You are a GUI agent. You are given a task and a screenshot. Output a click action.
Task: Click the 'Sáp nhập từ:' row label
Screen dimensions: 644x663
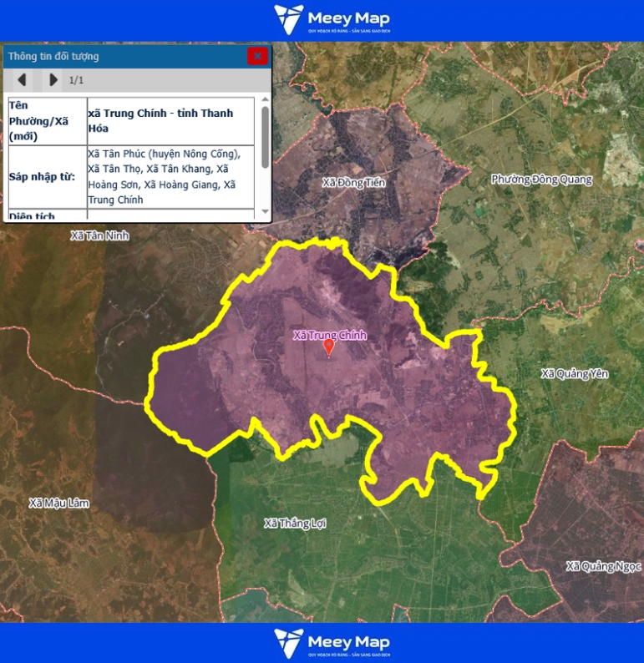(x=43, y=177)
